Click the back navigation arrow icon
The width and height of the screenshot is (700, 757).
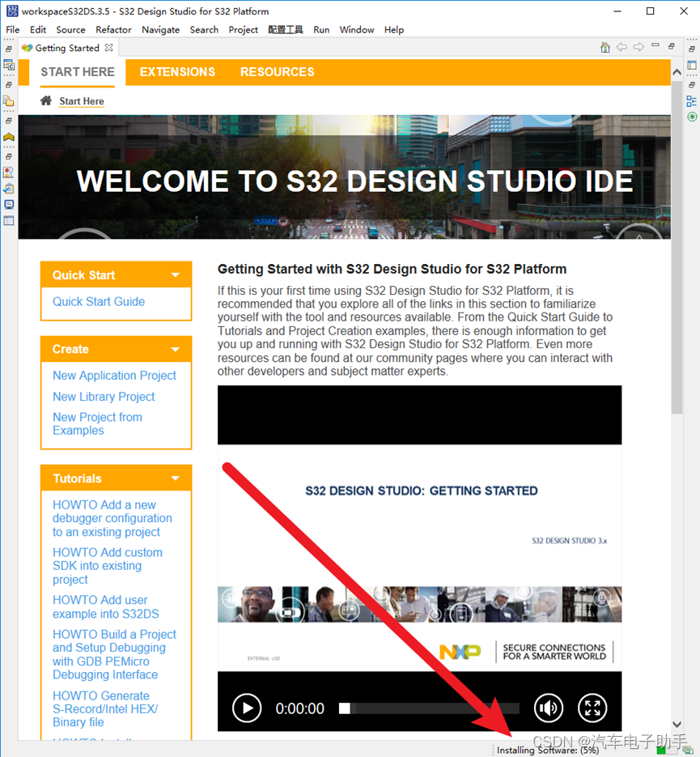point(622,47)
